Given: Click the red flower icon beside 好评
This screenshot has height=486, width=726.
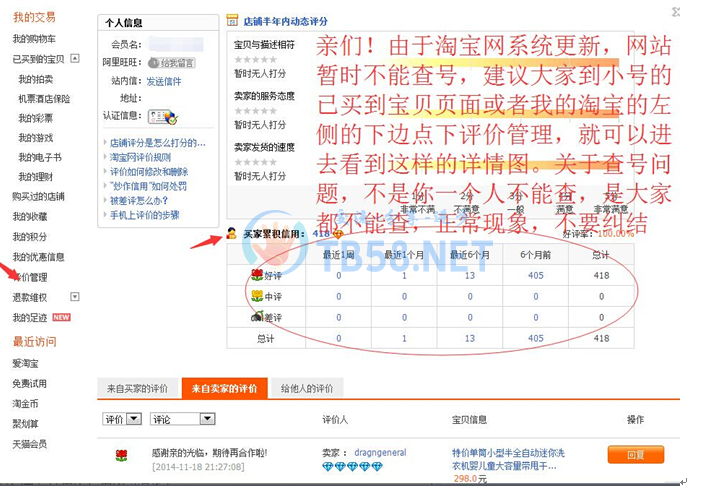Looking at the screenshot, I should [257, 274].
